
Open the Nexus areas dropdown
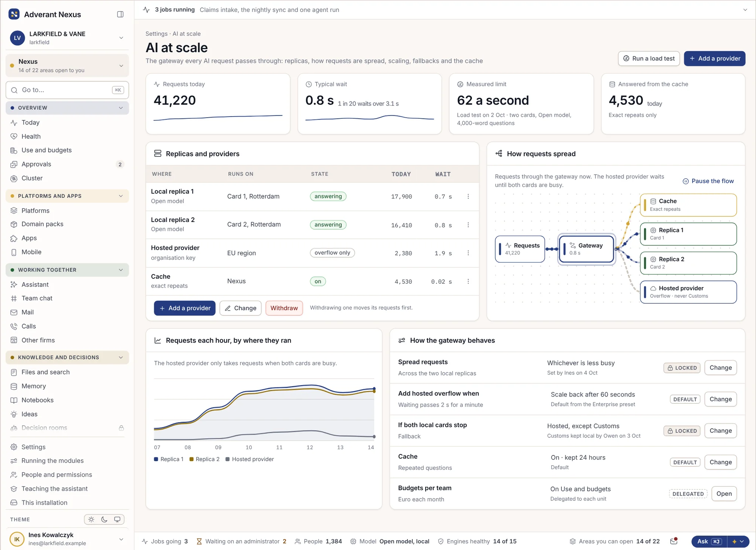tap(67, 65)
